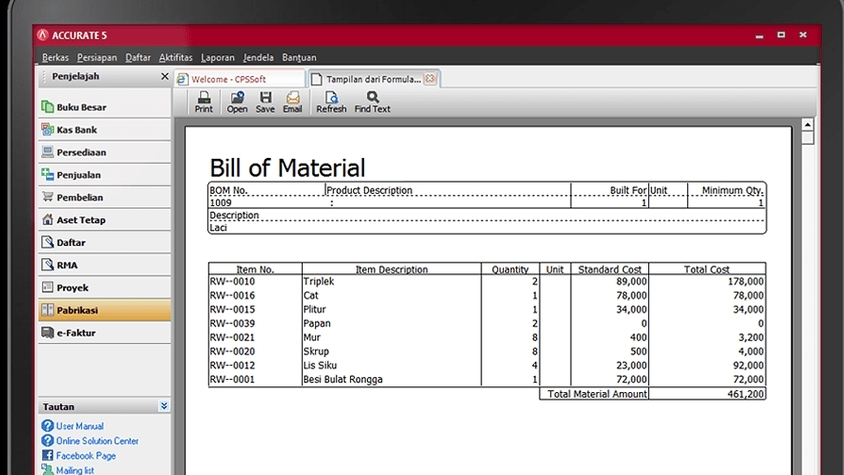This screenshot has height=475, width=844.
Task: Click the Save toolbar icon
Action: click(x=265, y=102)
